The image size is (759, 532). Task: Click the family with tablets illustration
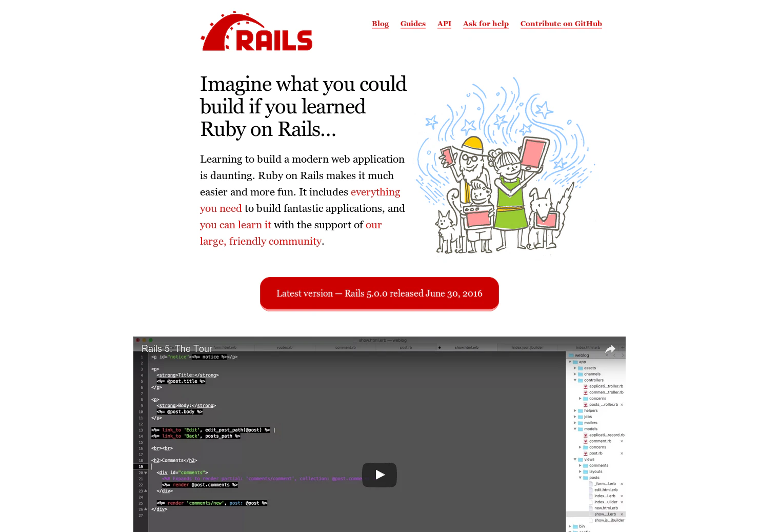tap(505, 165)
